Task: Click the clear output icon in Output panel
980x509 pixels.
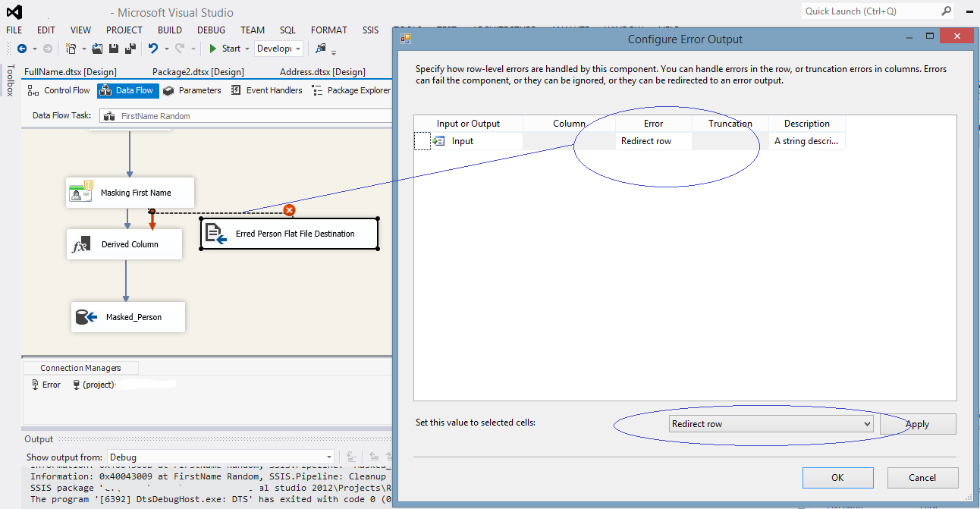Action: (x=352, y=457)
